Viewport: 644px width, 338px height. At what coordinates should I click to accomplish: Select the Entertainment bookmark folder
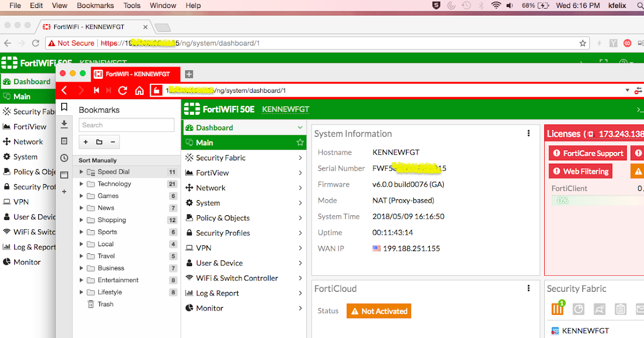point(118,280)
